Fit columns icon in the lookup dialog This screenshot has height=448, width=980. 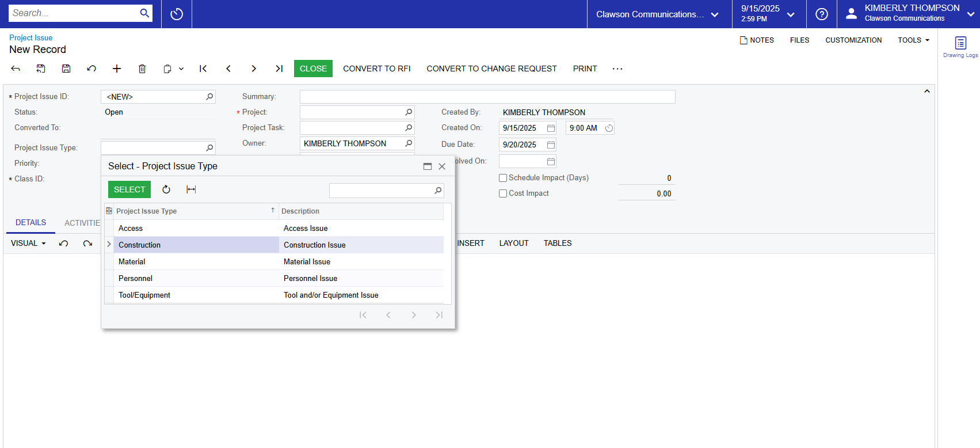191,189
